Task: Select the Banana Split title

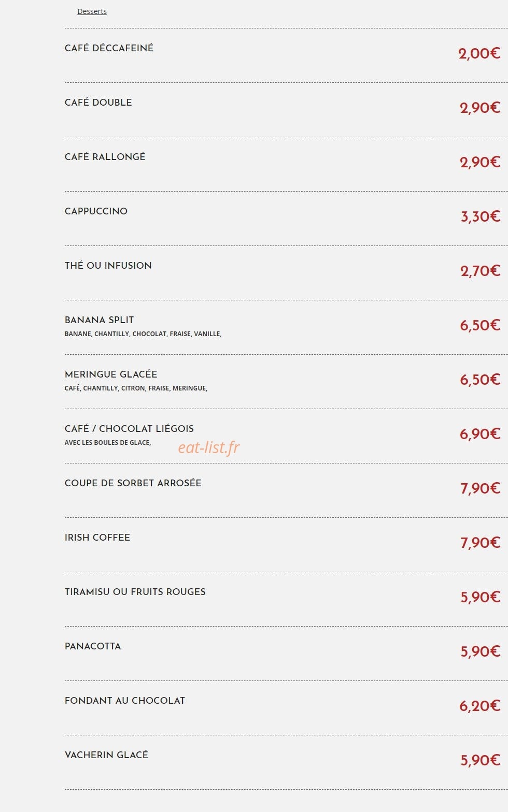Action: pyautogui.click(x=100, y=320)
